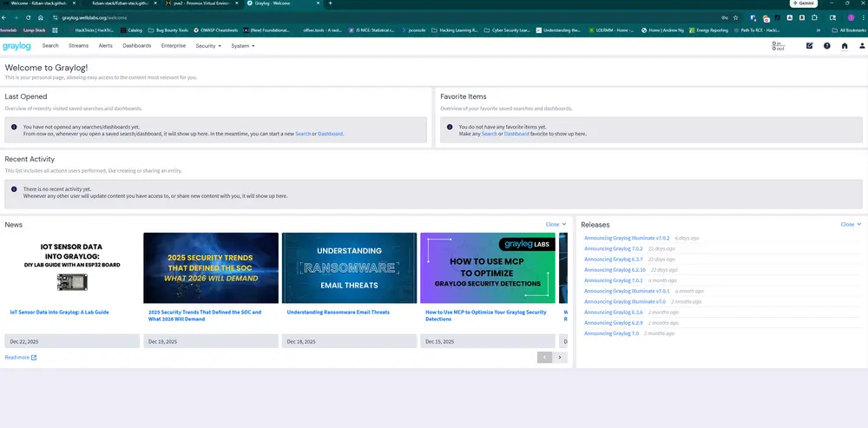Open the Bug Bounty Tools bookmark folder

168,30
